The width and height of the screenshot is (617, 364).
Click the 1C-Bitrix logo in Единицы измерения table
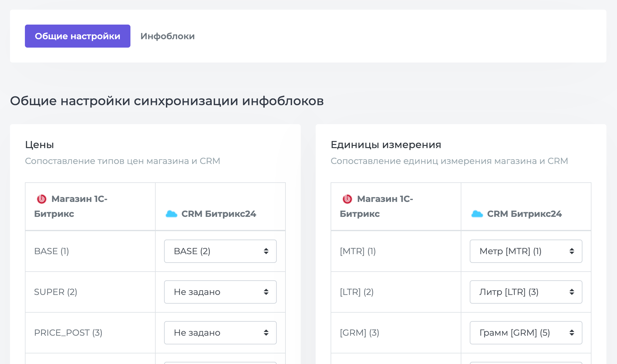[347, 199]
